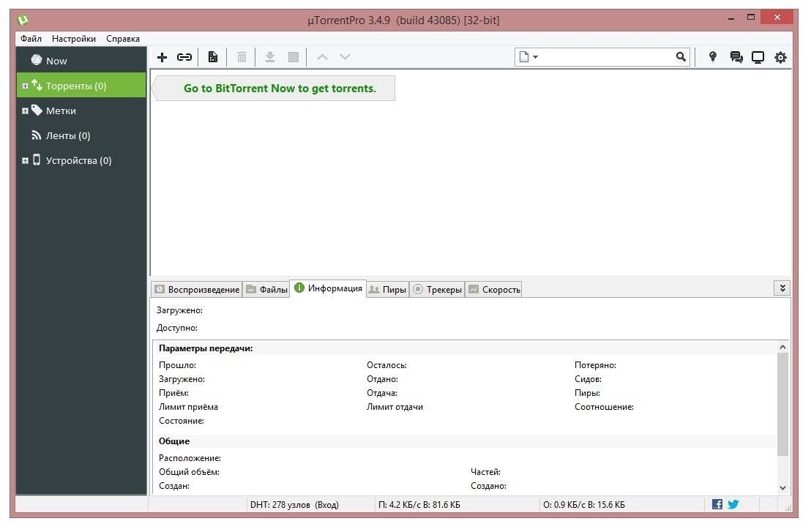Click the info pane scrollbar down arrow
The height and width of the screenshot is (532, 811).
coord(782,487)
